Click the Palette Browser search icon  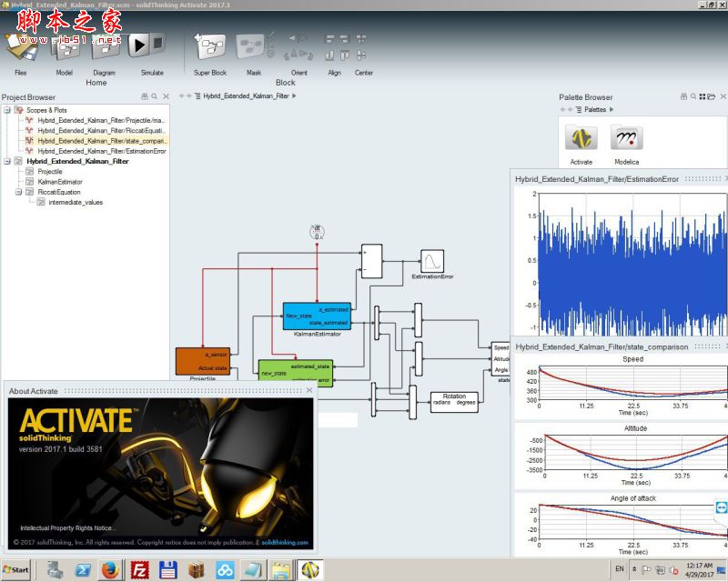pos(693,96)
